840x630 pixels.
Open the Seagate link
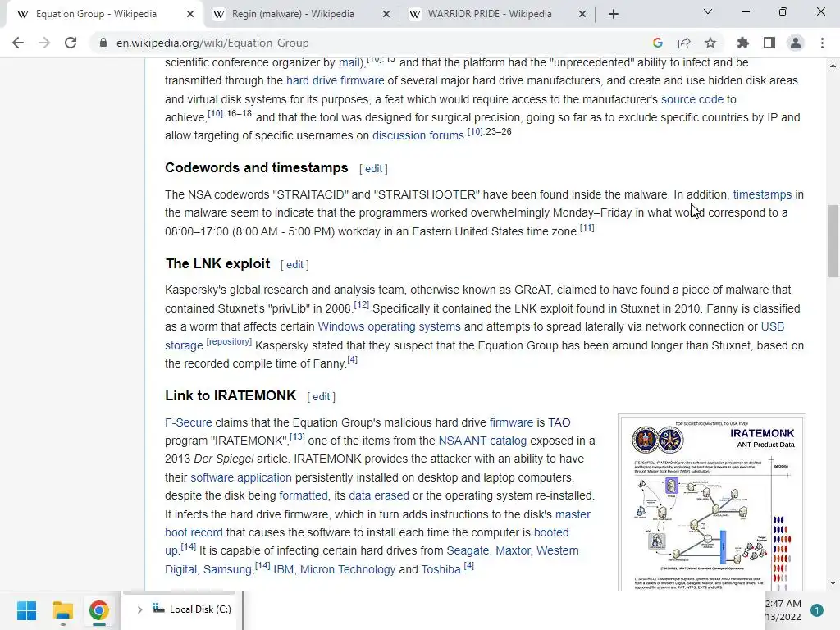coord(468,551)
